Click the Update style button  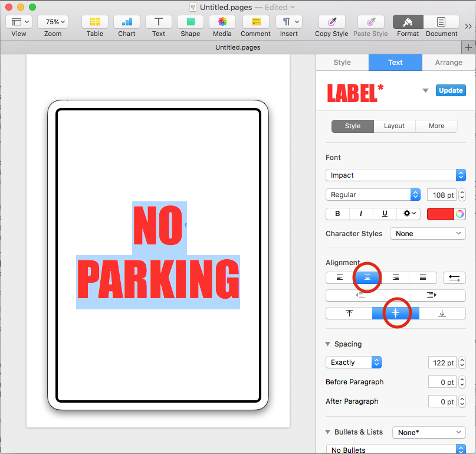pos(451,90)
